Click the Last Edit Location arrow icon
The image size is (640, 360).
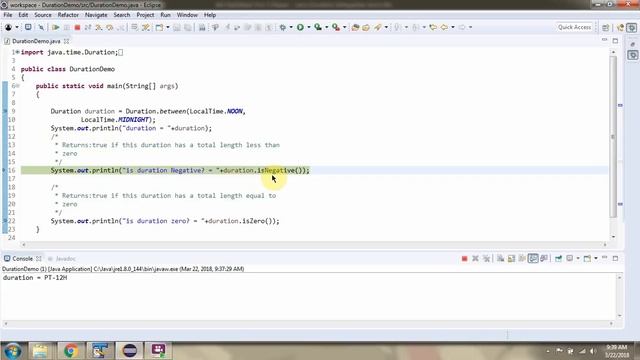tap(433, 27)
